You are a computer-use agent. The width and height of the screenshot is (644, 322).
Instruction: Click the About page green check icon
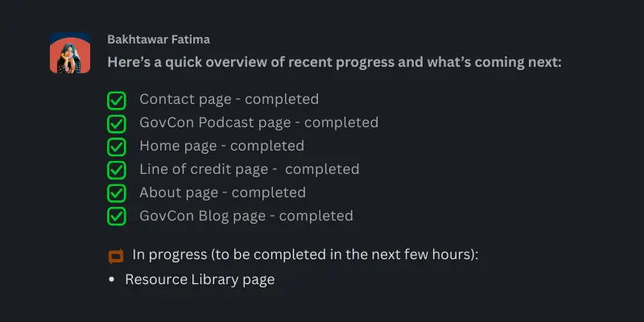[117, 193]
